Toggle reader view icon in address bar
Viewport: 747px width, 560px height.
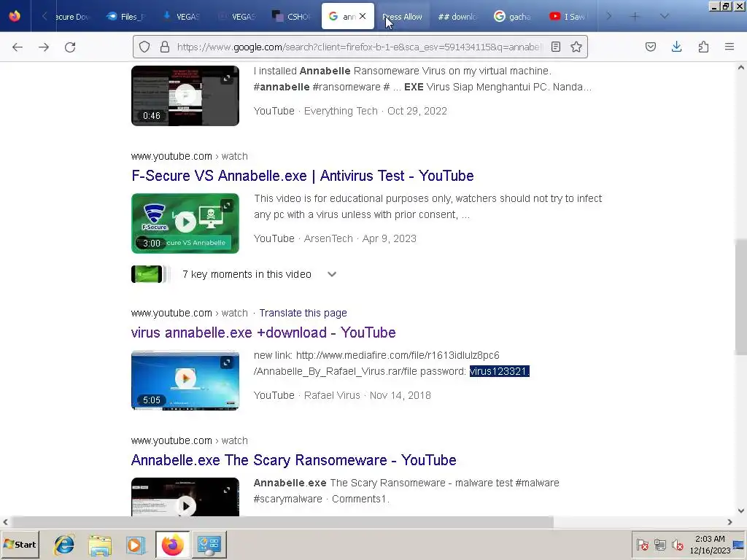click(x=555, y=47)
